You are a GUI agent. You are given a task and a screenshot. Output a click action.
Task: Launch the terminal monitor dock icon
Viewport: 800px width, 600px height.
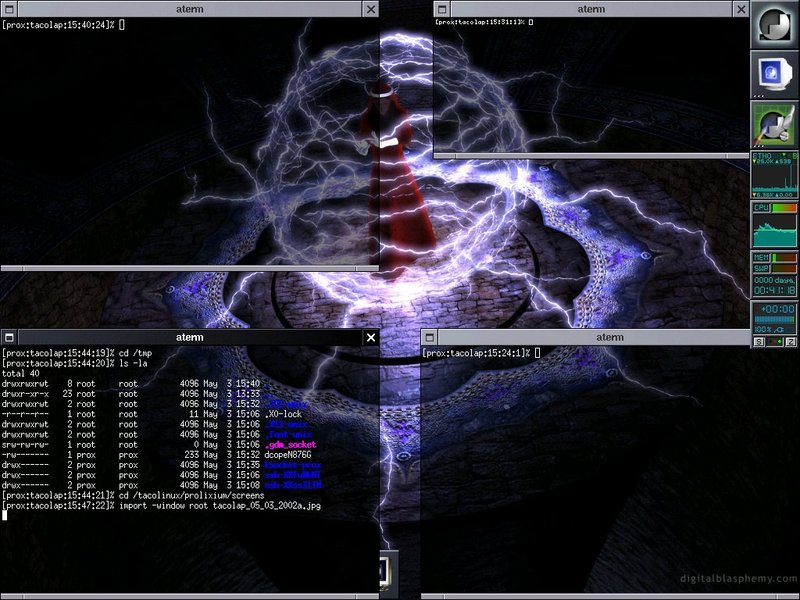point(774,74)
